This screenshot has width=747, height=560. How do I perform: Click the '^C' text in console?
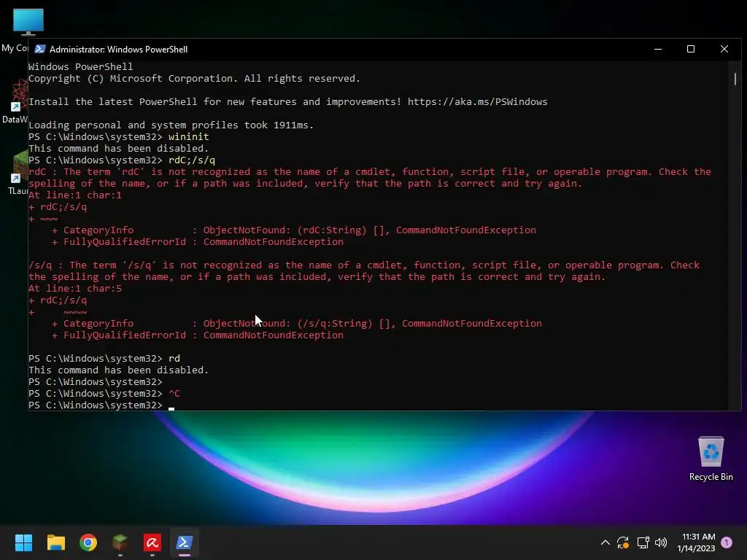pyautogui.click(x=174, y=393)
